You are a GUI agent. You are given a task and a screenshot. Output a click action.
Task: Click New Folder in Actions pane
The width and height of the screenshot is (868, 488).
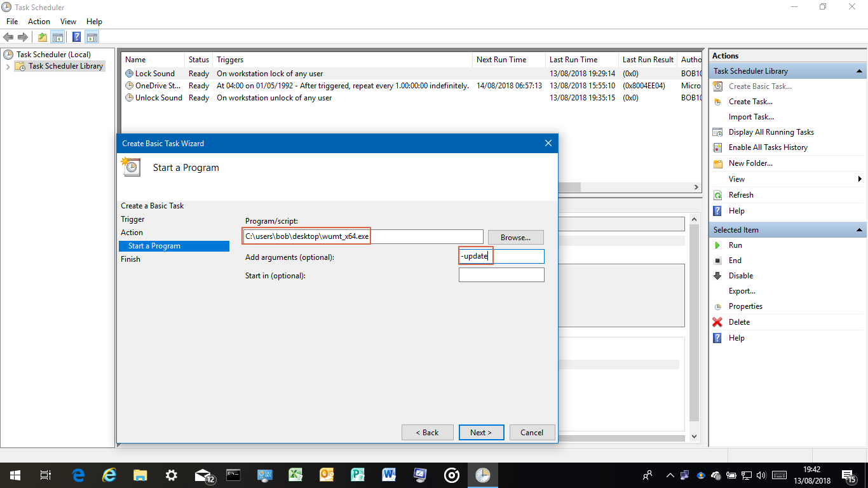click(750, 163)
